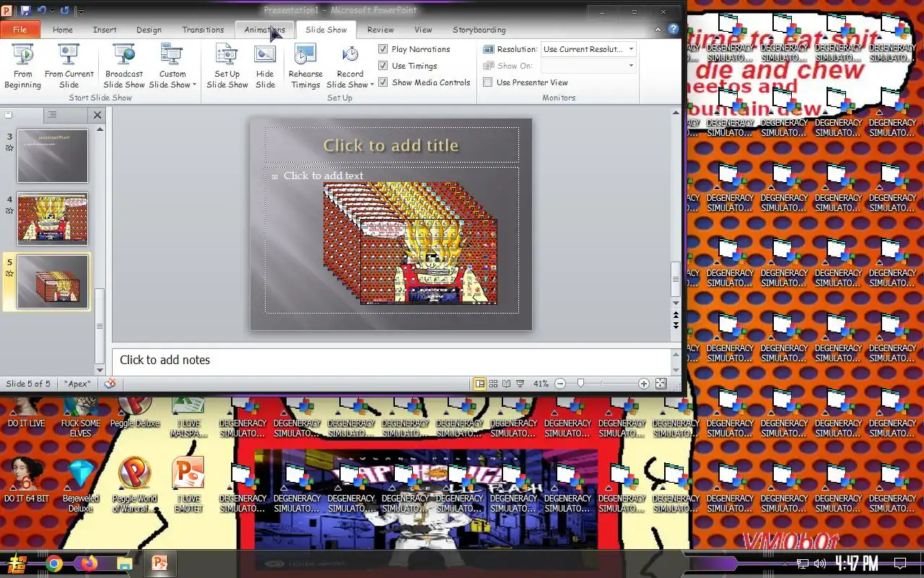Open the Undo history dropdown arrow
The height and width of the screenshot is (578, 924).
52,11
